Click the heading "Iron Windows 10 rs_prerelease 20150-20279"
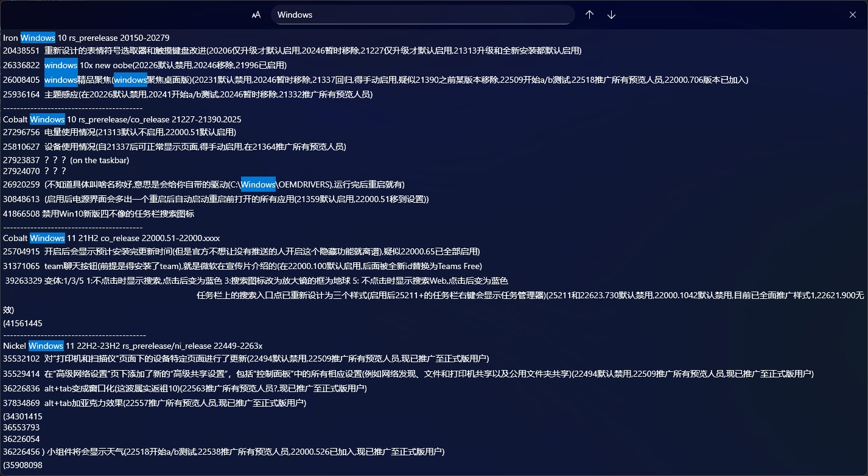 click(86, 38)
